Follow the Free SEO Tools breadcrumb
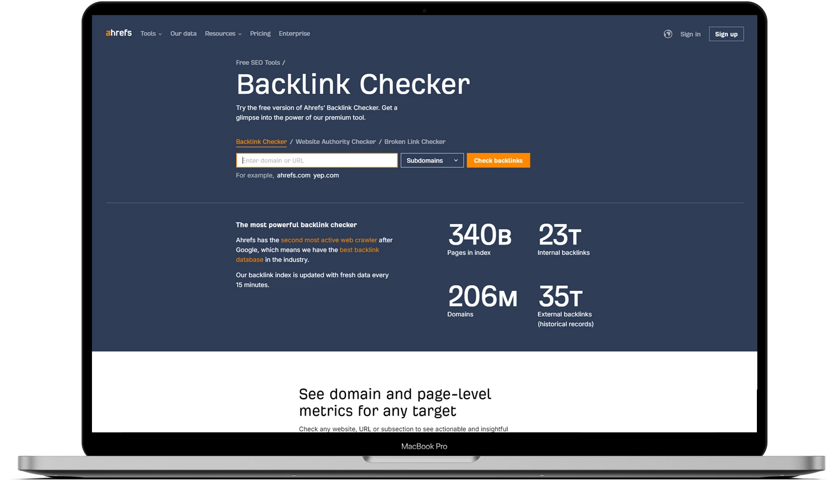The image size is (840, 504). [258, 63]
